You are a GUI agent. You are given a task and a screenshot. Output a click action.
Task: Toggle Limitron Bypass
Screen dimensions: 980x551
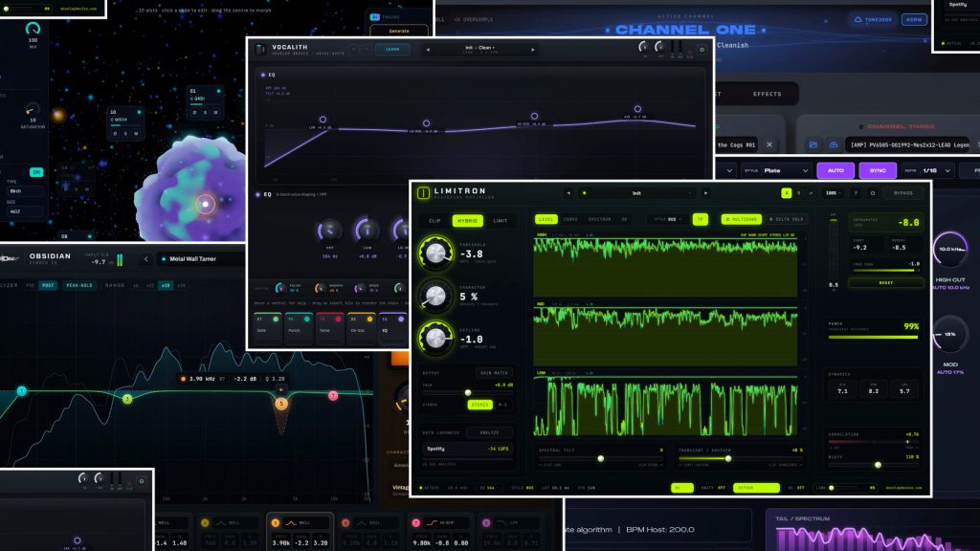tap(903, 193)
